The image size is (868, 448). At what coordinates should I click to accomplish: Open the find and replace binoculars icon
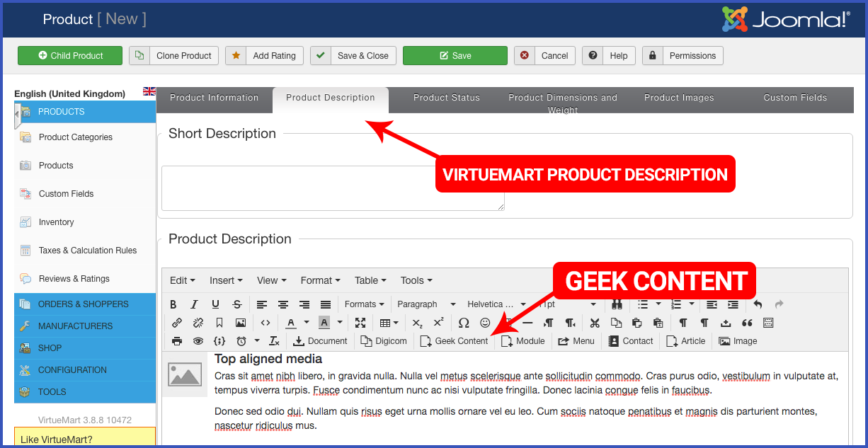coord(617,304)
